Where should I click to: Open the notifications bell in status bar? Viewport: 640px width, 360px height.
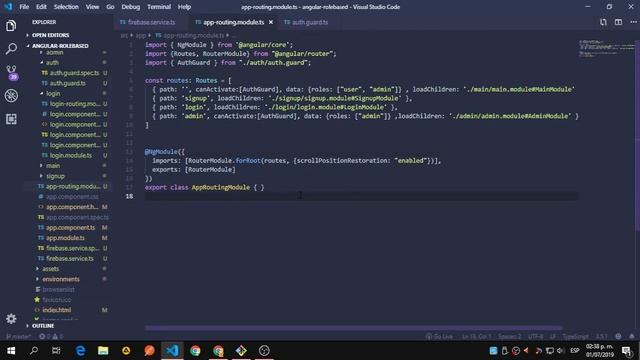tap(631, 336)
